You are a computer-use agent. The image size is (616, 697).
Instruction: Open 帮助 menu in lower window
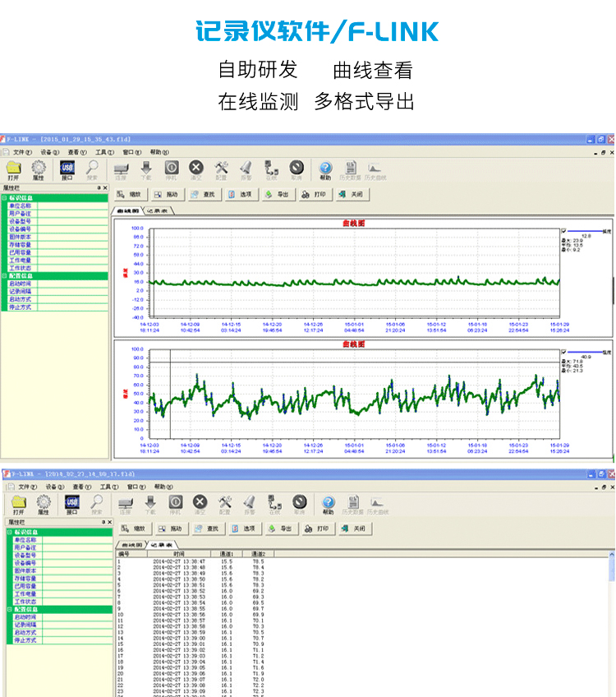163,487
